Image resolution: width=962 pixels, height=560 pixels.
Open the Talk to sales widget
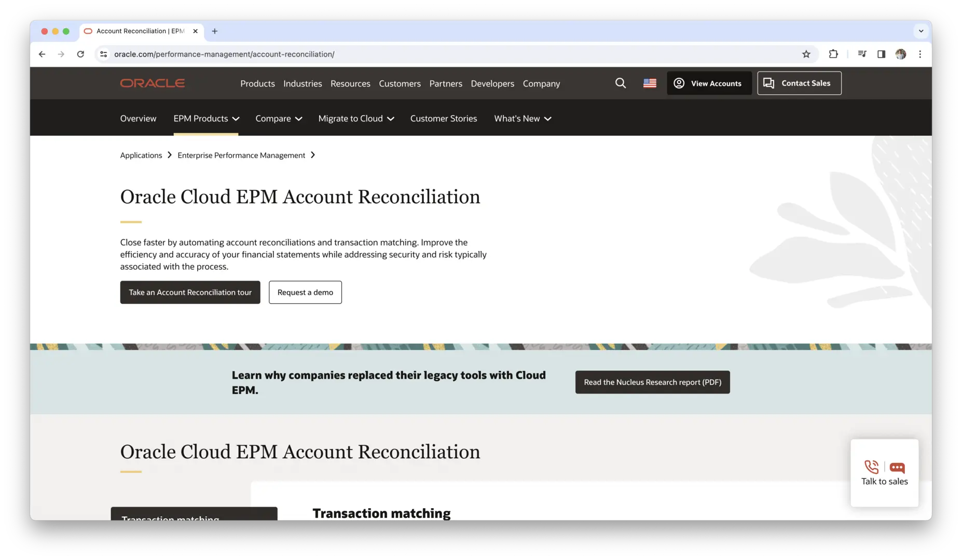point(884,473)
